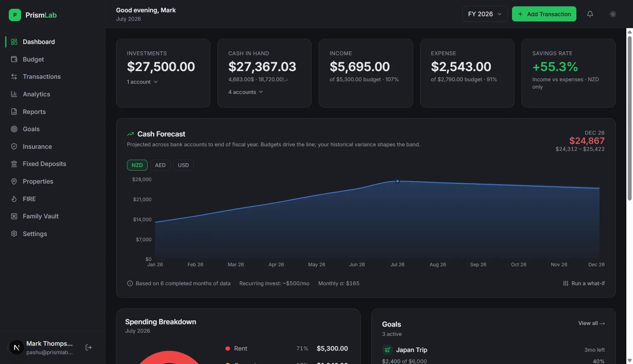
Task: Click View all goals link
Action: pyautogui.click(x=592, y=323)
